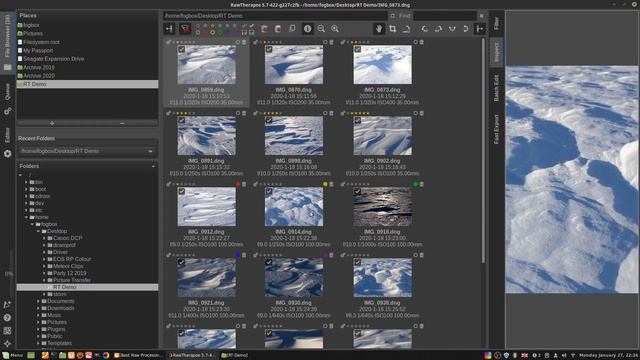640x360 pixels.
Task: Click the folder path input field
Action: (x=275, y=16)
